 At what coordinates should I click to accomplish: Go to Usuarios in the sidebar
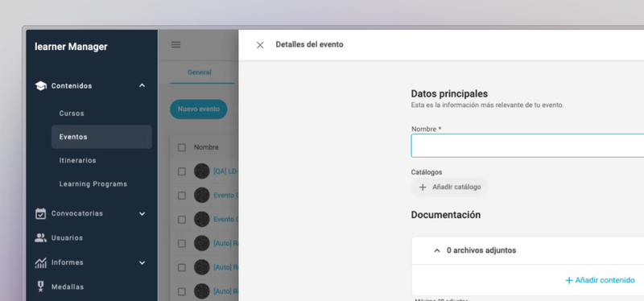click(x=67, y=237)
